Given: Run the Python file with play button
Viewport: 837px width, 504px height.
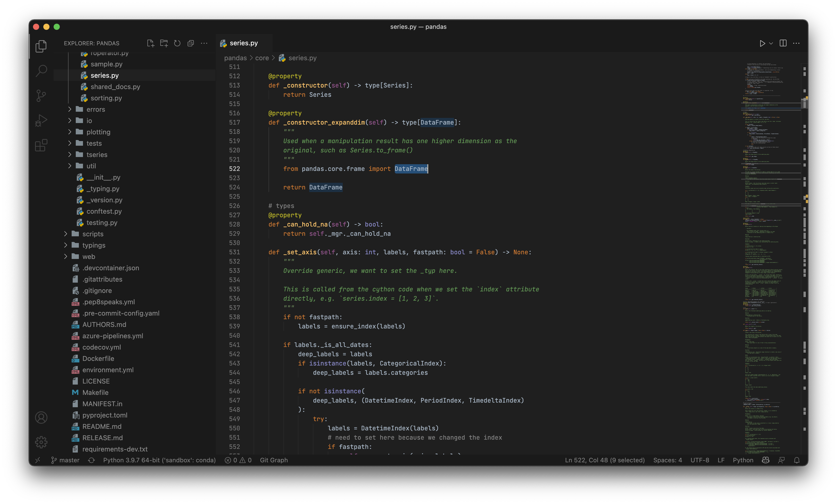Looking at the screenshot, I should click(x=762, y=44).
